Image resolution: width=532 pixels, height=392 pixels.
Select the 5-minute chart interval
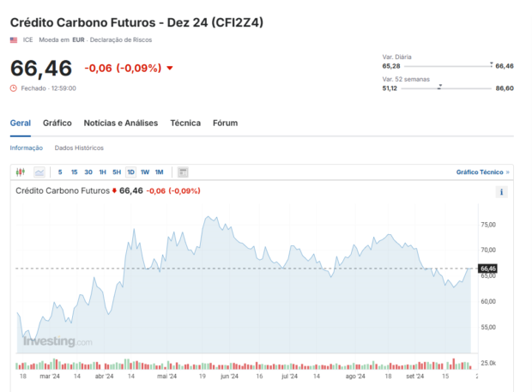61,172
